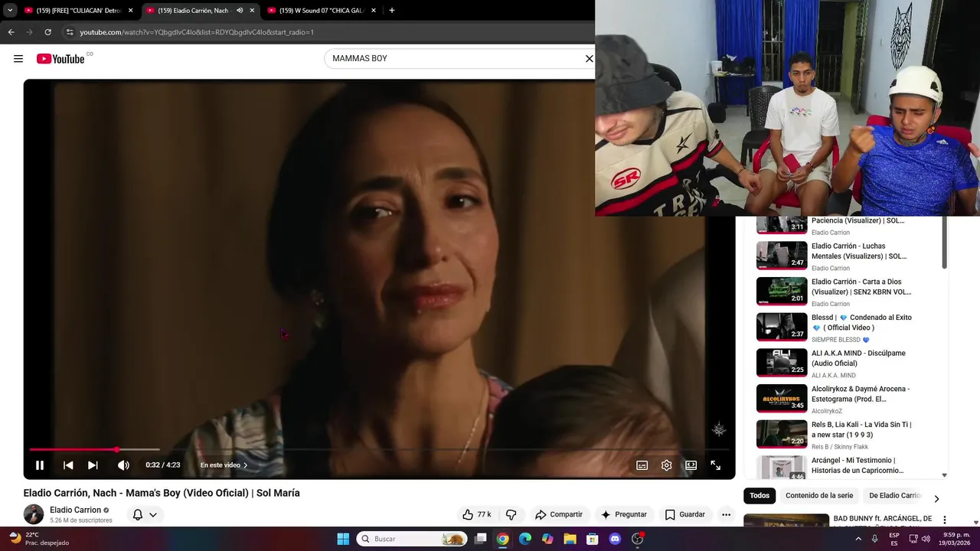The height and width of the screenshot is (551, 980).
Task: Expand 'En este video' chapters
Action: click(x=224, y=465)
